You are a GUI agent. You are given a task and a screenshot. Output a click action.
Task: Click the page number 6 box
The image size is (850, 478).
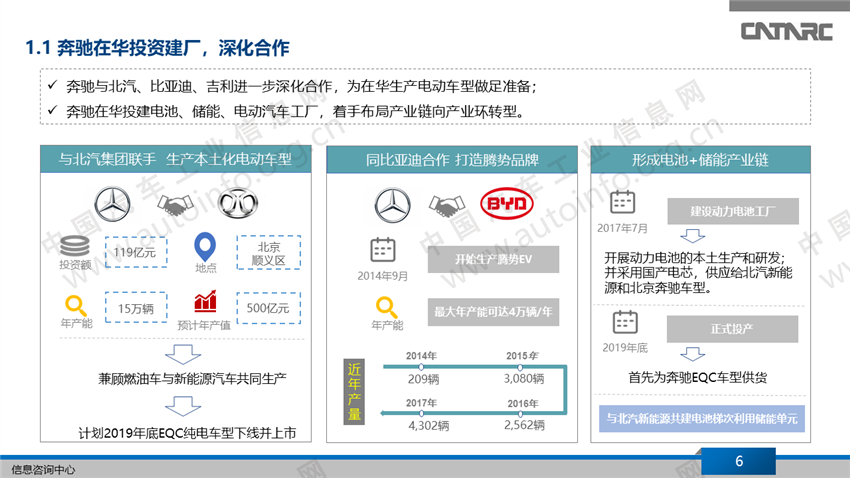[x=738, y=461]
